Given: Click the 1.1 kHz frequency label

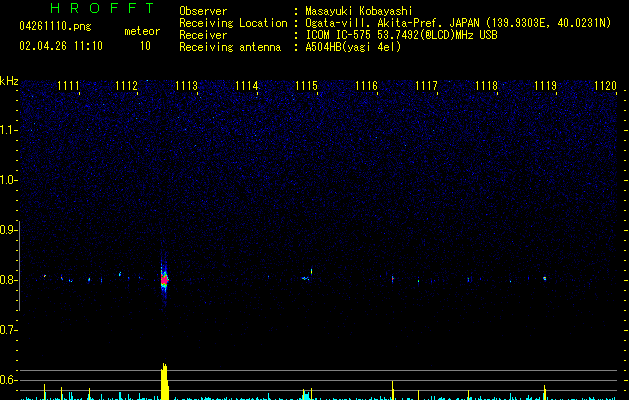Looking at the screenshot, I should tap(7, 130).
